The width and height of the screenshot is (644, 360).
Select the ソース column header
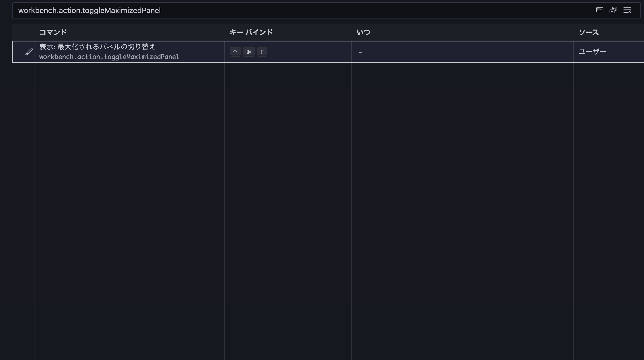pos(589,32)
